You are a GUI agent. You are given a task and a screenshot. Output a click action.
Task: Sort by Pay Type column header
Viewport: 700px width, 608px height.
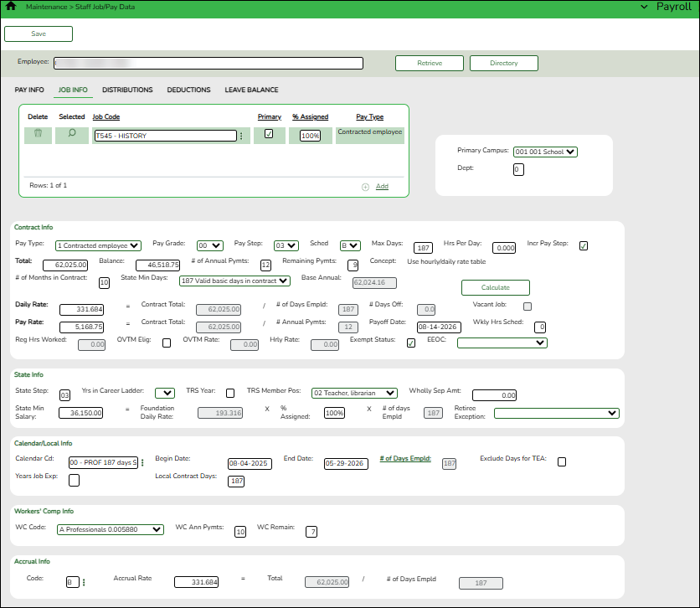[x=369, y=117]
